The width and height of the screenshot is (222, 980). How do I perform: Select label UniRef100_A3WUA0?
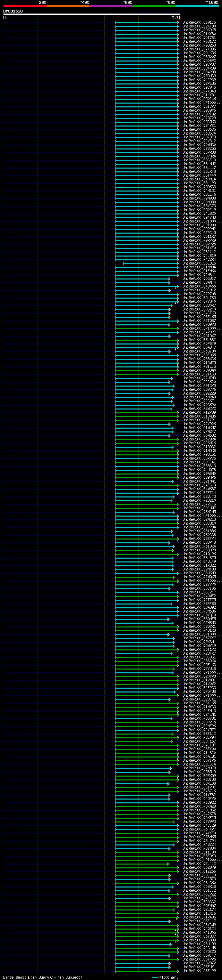[x=199, y=371]
